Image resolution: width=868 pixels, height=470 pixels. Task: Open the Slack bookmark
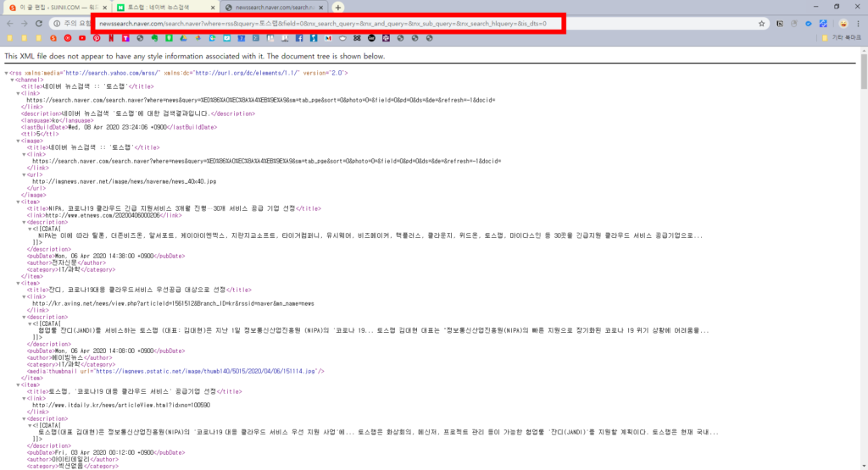click(x=386, y=38)
